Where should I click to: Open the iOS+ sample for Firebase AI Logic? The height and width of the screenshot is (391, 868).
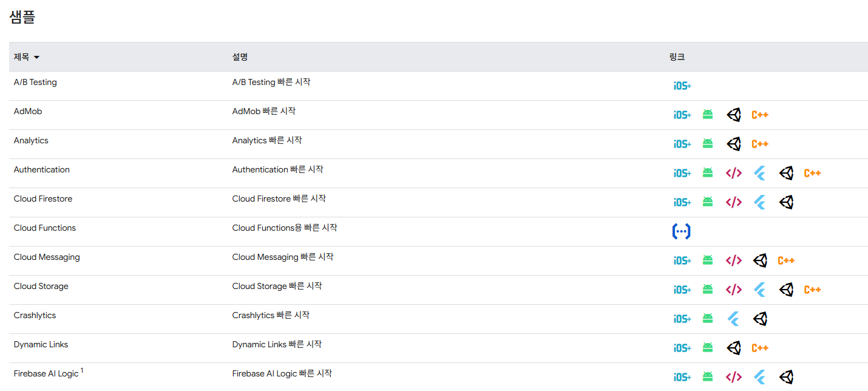(682, 377)
